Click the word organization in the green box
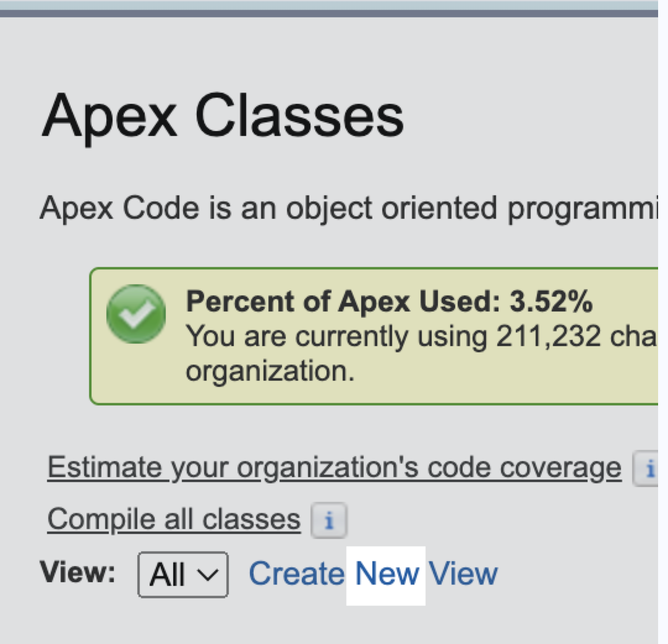The width and height of the screenshot is (668, 644). 268,371
